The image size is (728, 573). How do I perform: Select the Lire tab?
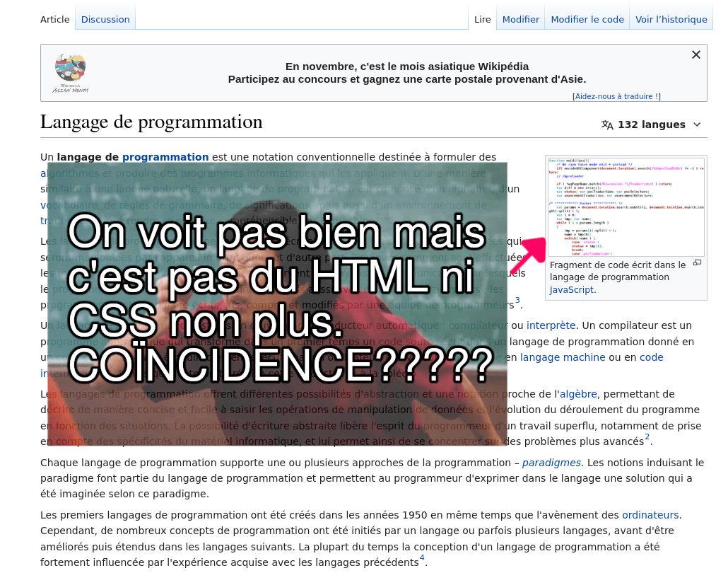(482, 19)
